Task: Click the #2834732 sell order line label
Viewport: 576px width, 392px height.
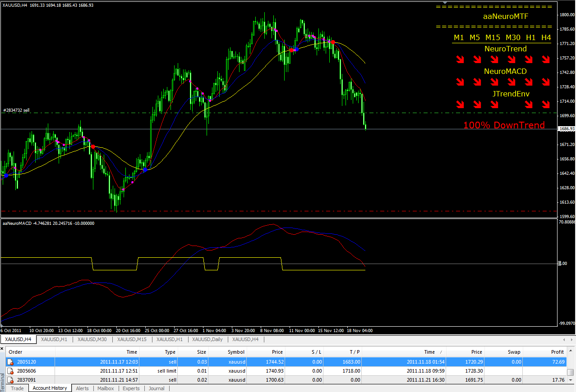Action: point(16,110)
